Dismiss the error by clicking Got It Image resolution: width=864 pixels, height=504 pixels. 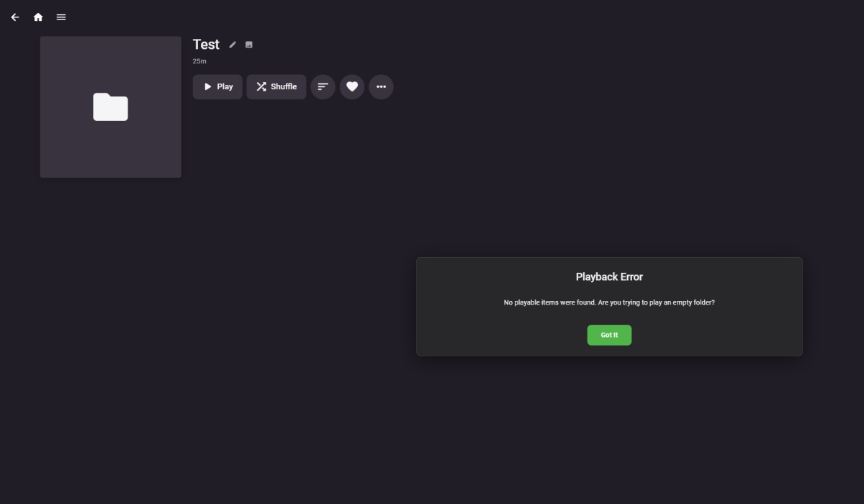click(609, 335)
